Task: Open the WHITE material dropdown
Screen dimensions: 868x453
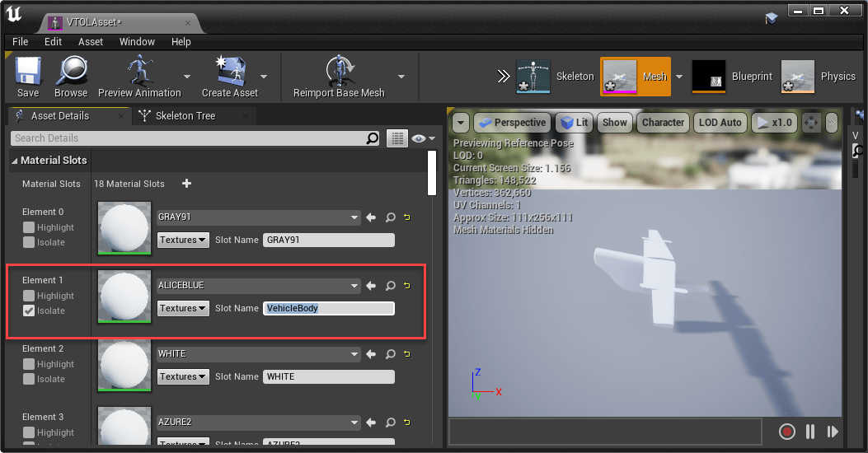Action: click(258, 354)
